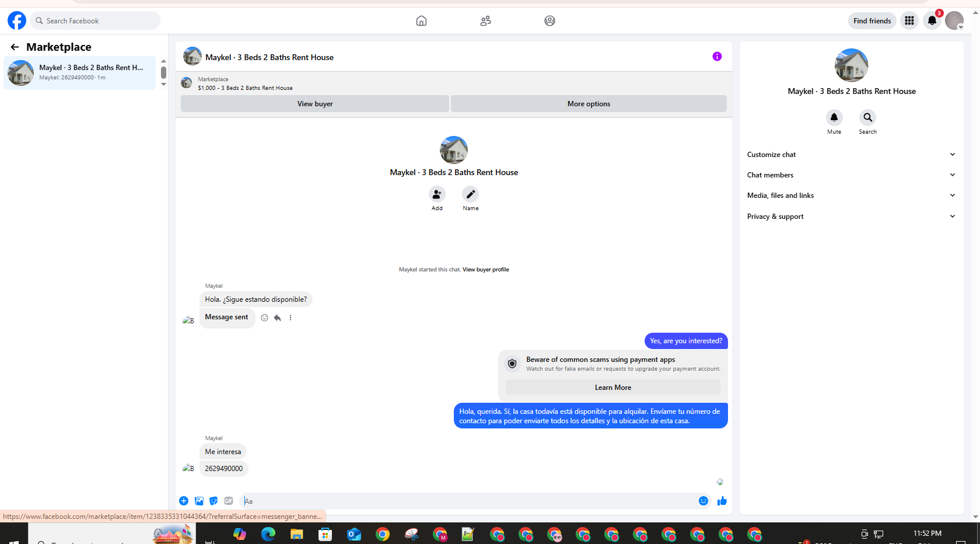Open View buyer profile link
This screenshot has height=544, width=980.
pyautogui.click(x=486, y=270)
